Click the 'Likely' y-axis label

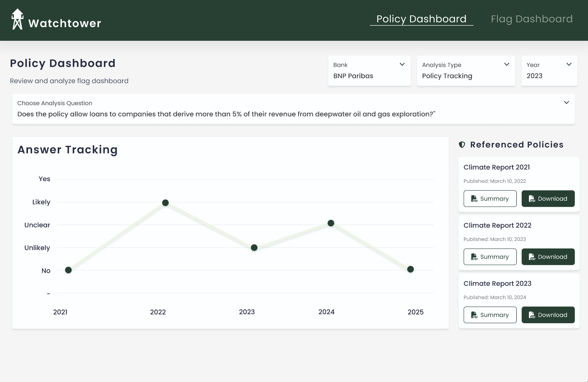pos(41,202)
